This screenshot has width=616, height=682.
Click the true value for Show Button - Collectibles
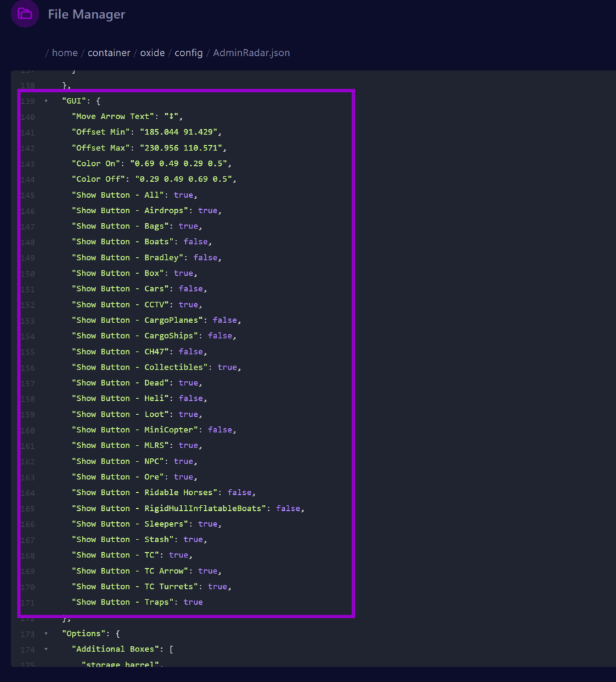[x=227, y=367]
